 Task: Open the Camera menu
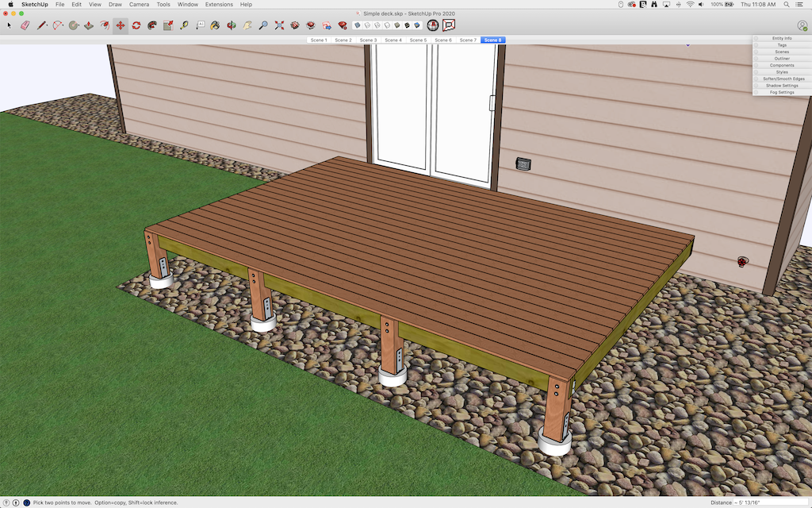click(139, 4)
